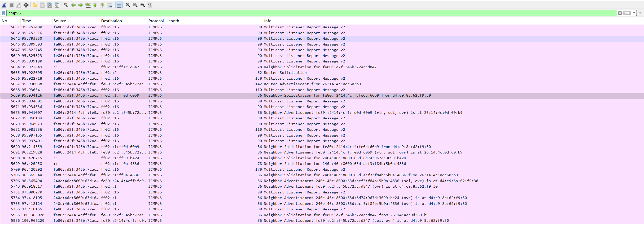Restart the current capture with the fin-arrow icon

tap(19, 5)
